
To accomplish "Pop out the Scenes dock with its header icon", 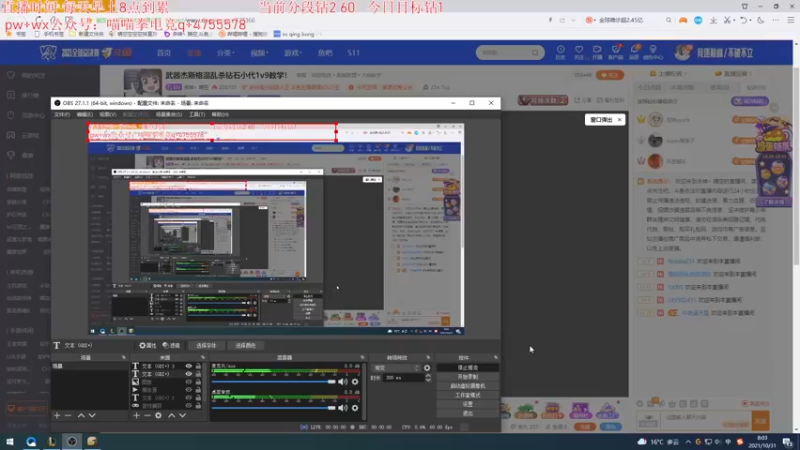I will 123,358.
